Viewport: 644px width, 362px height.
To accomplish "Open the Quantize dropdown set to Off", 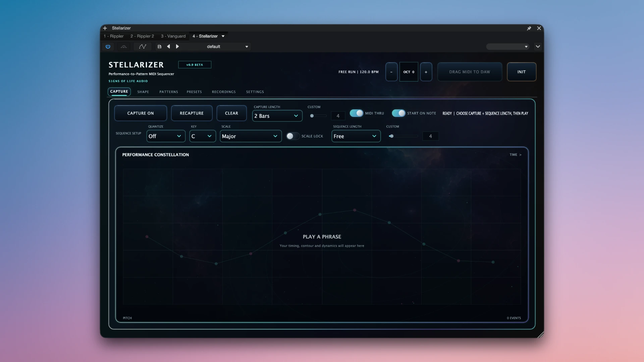I will [x=166, y=136].
